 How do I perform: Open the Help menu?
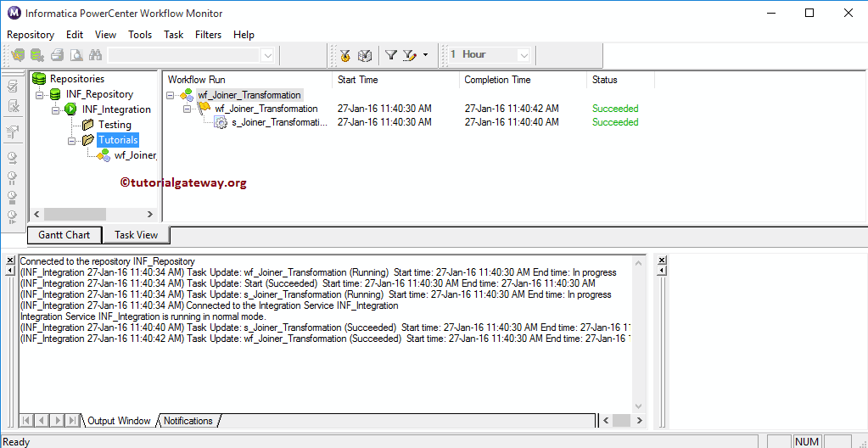coord(244,34)
